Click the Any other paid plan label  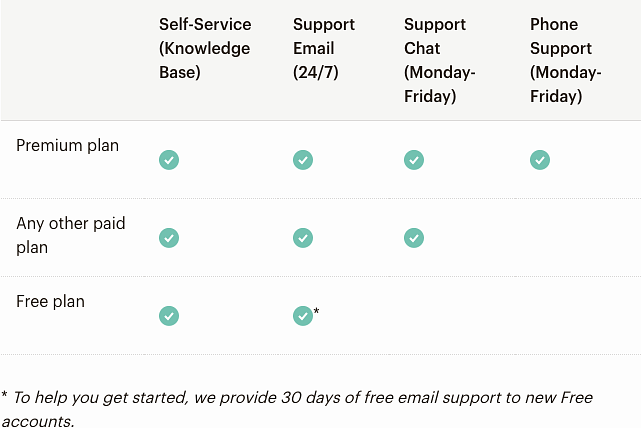[x=71, y=235]
